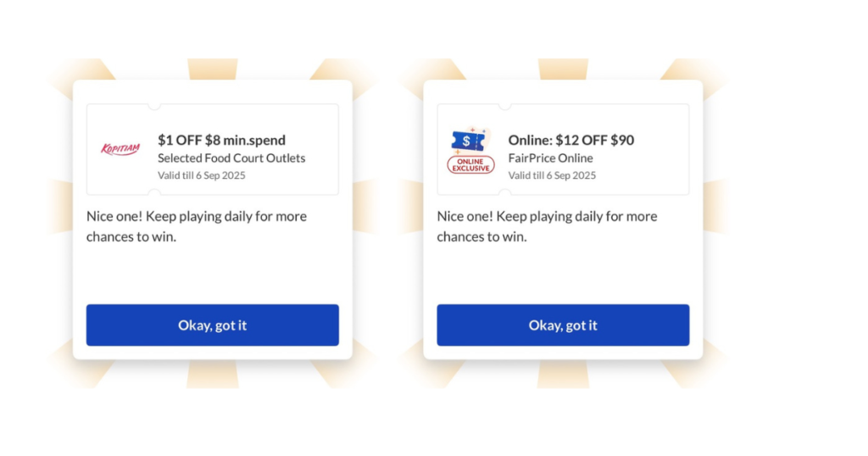Click the dollar sign on the blue ticket
The height and width of the screenshot is (456, 868).
point(466,141)
